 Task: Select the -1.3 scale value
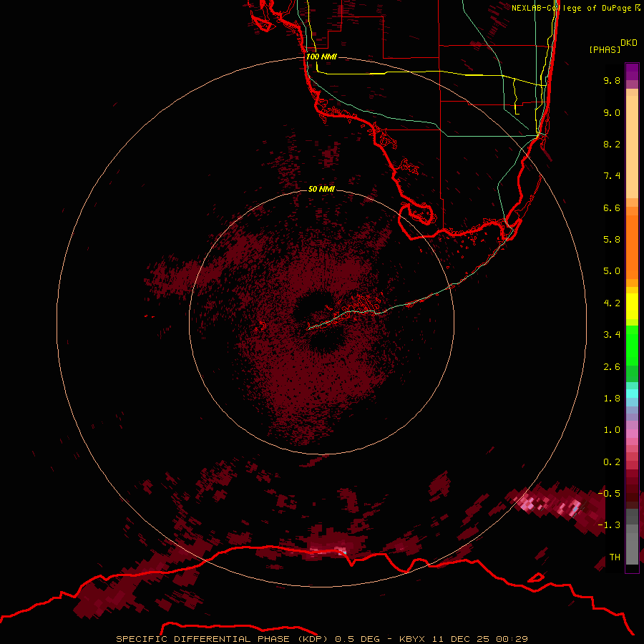coord(609,525)
